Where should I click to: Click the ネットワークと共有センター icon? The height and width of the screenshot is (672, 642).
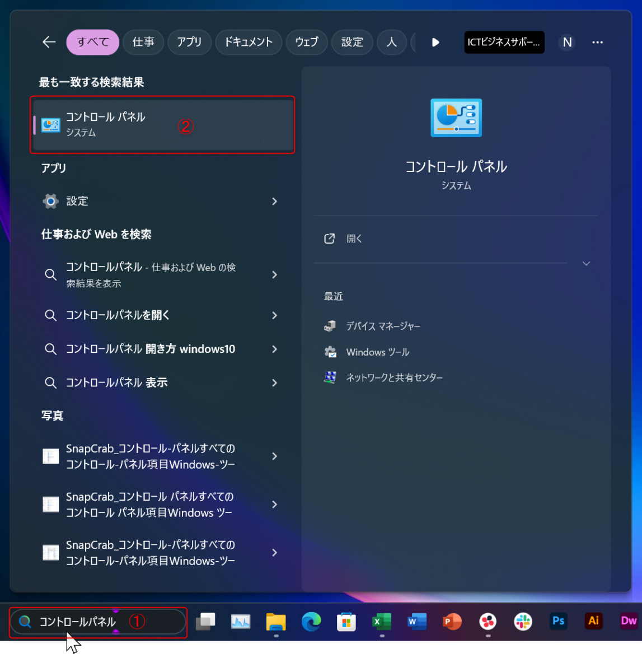click(330, 377)
